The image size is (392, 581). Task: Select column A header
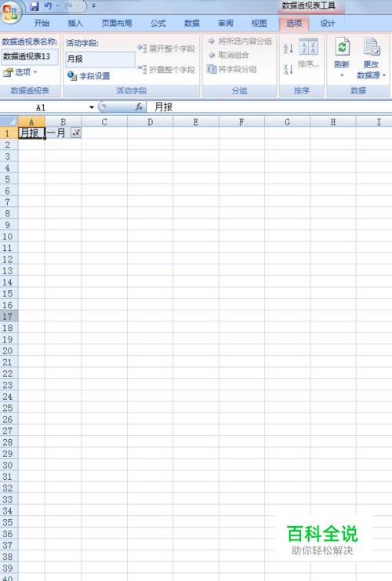[x=31, y=122]
